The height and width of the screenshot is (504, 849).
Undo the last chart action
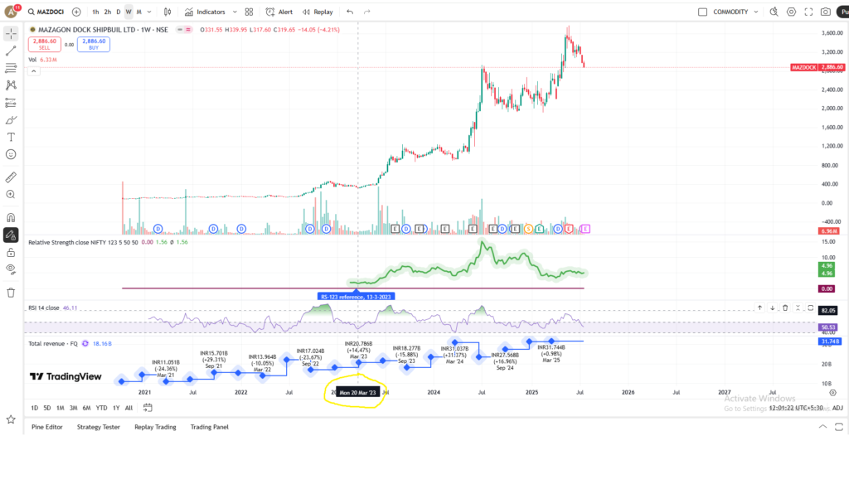point(350,12)
